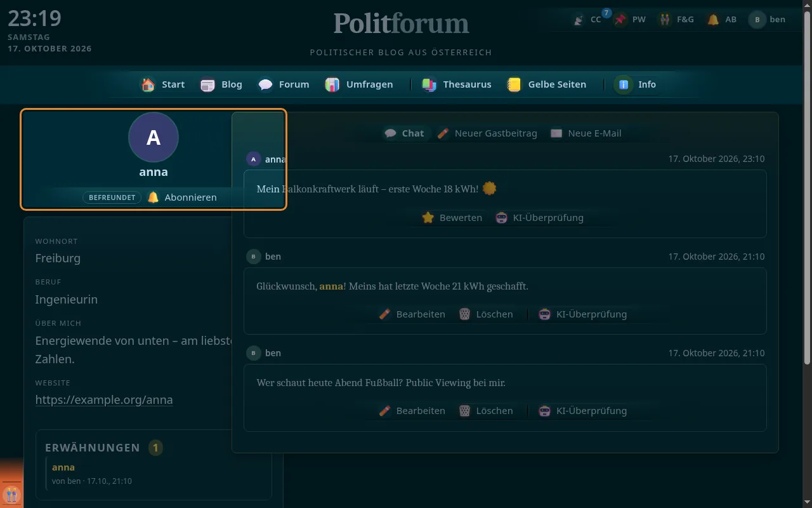Switch to the Chat tab
Image resolution: width=812 pixels, height=508 pixels.
[x=404, y=133]
